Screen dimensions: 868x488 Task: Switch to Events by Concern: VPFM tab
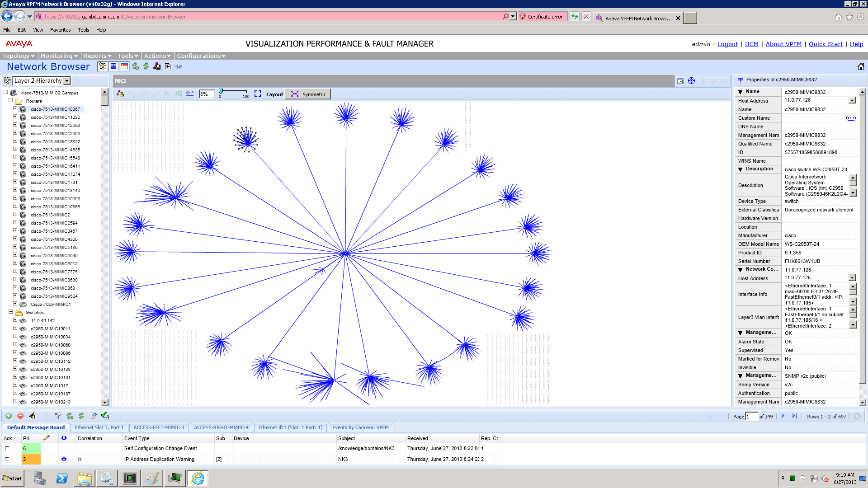click(360, 427)
